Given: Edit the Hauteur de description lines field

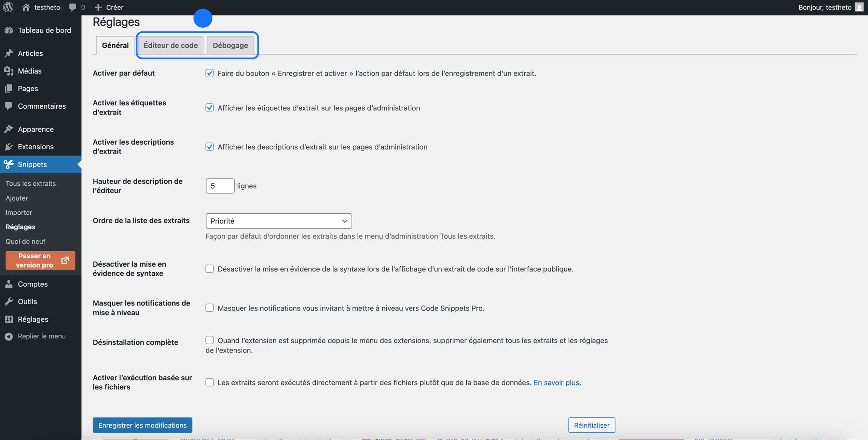Looking at the screenshot, I should click(x=220, y=186).
